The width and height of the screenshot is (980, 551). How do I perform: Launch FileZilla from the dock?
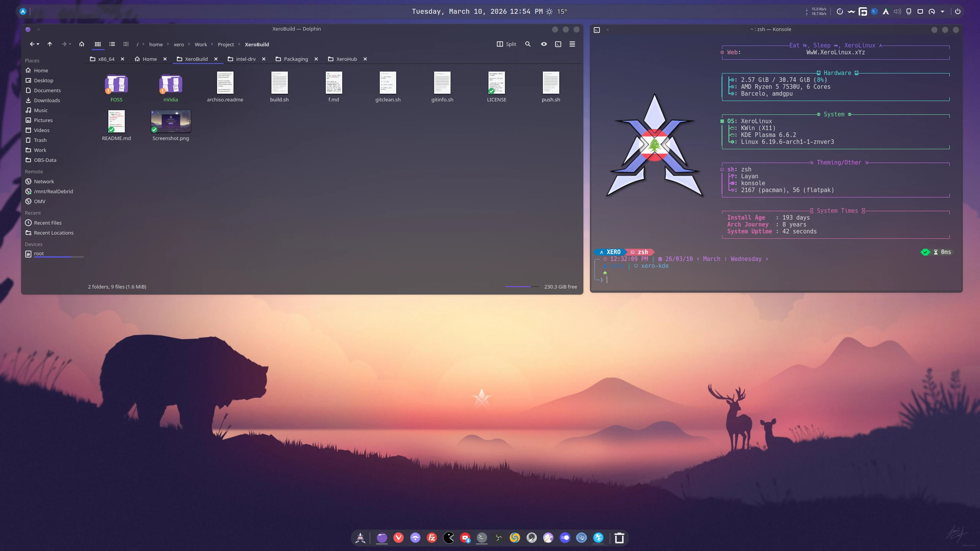432,538
